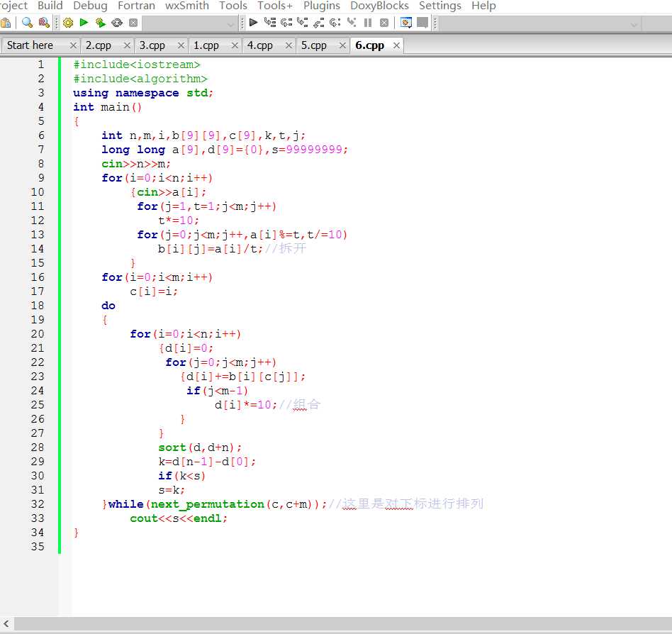672x634 pixels.
Task: Close the 2.cpp tab
Action: point(127,45)
